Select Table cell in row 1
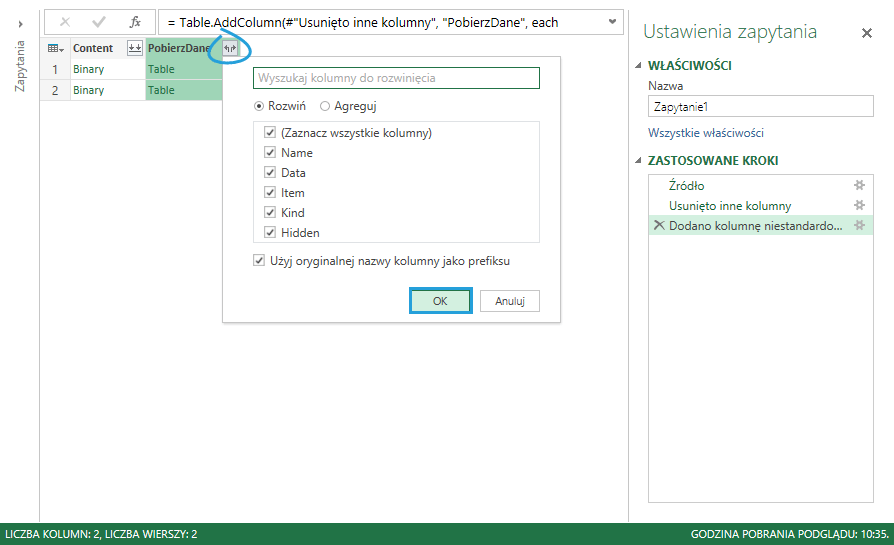Screen dimensions: 894x545 click(184, 69)
